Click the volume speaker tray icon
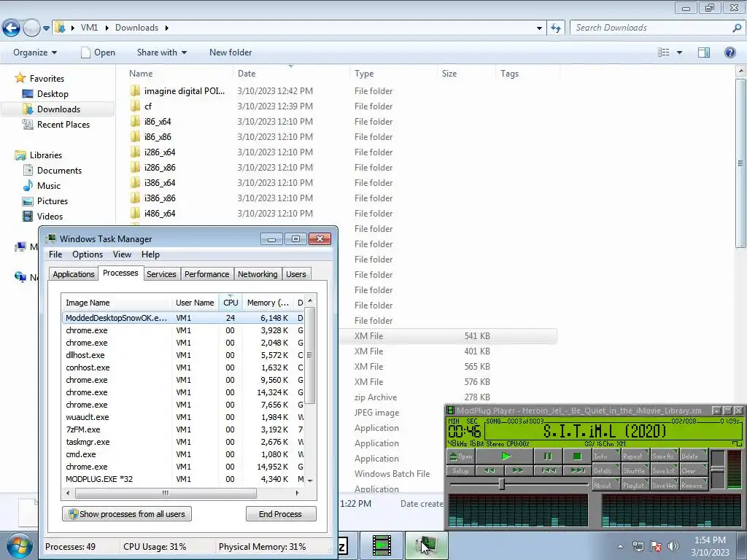The height and width of the screenshot is (560, 747). pos(673,546)
